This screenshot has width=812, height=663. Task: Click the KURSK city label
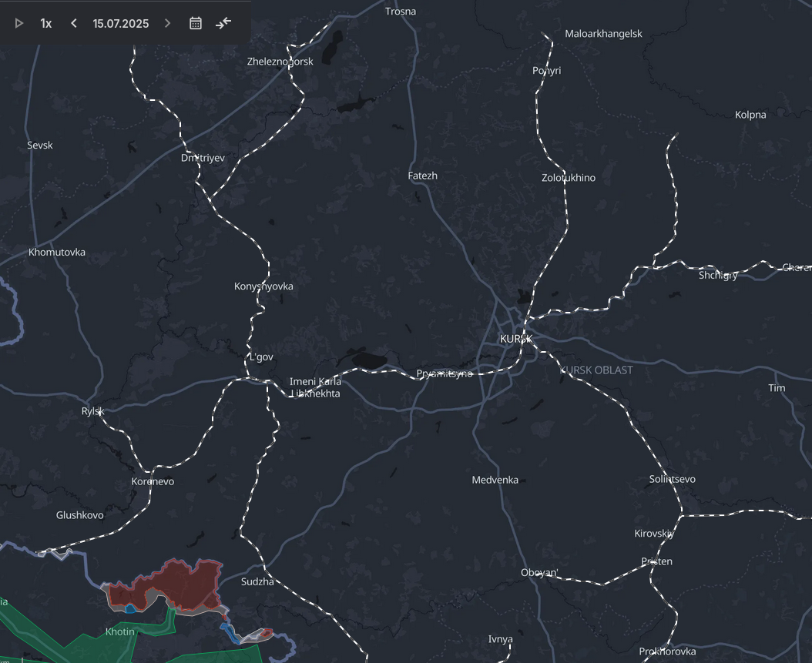point(516,339)
